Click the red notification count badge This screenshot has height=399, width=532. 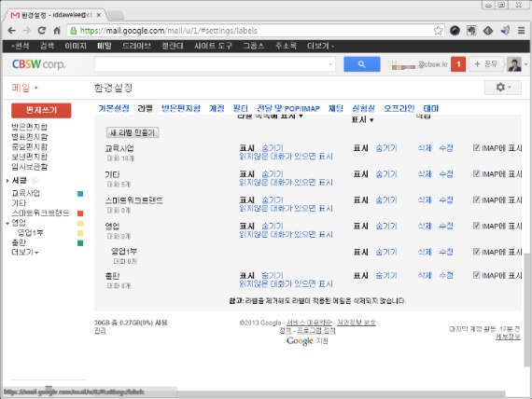coord(458,64)
